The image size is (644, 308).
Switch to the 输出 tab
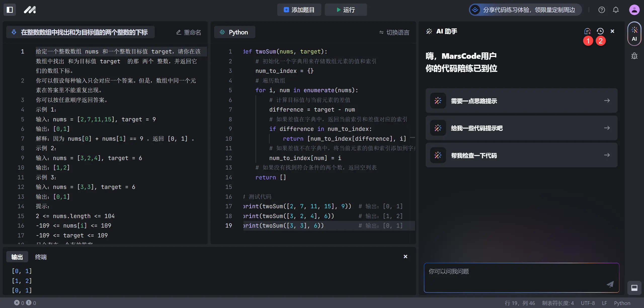coord(17,257)
